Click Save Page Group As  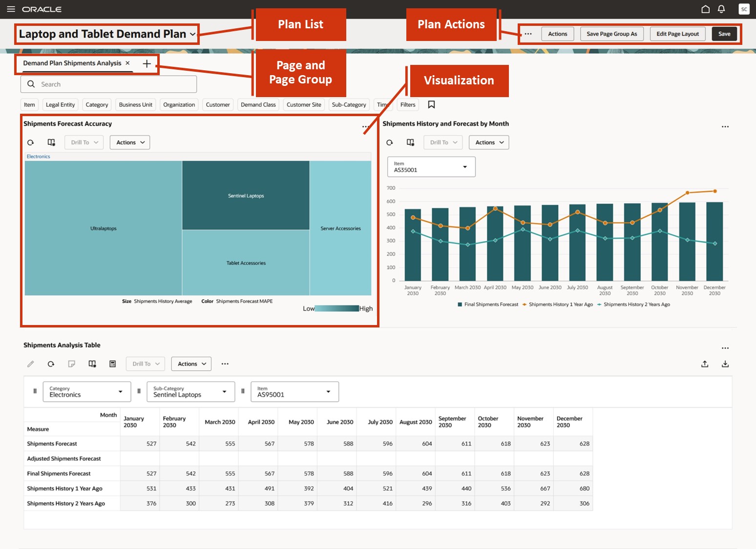(x=612, y=34)
